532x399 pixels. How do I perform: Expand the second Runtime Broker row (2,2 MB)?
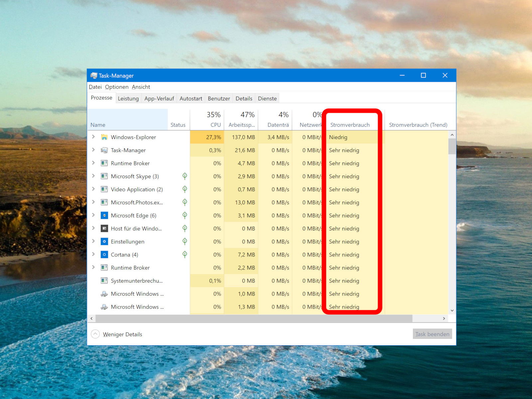coord(93,267)
